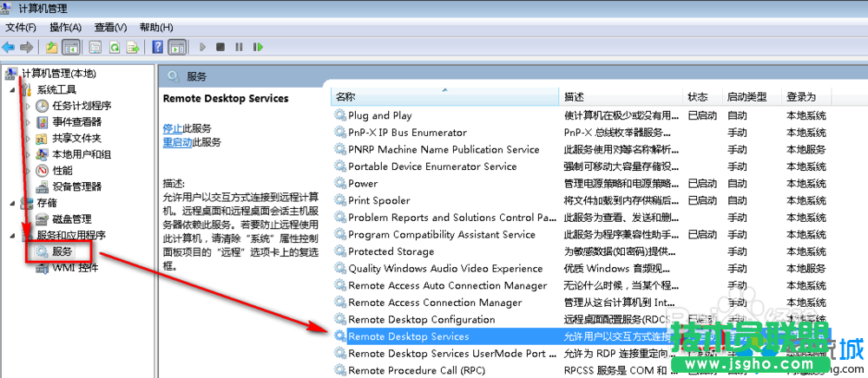Screen dimensions: 868x378
Task: Click the 重启动 service link
Action: coord(177,142)
